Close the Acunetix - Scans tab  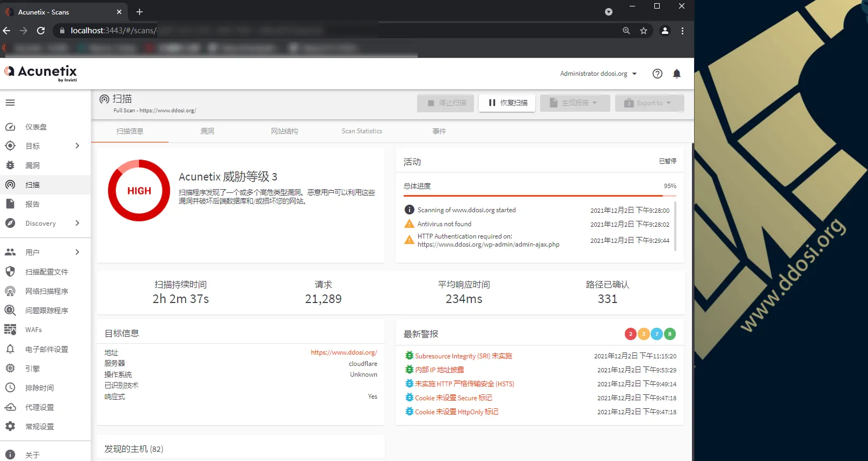tap(119, 12)
